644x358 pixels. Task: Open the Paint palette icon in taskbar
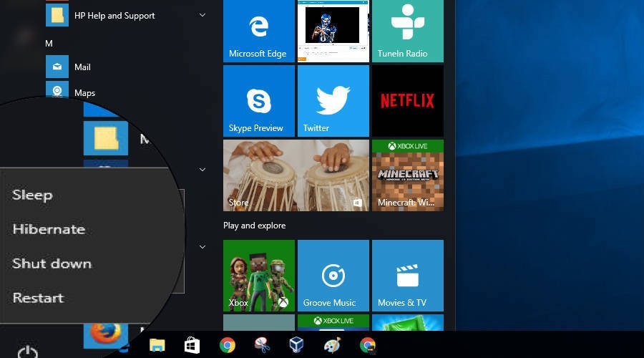click(x=333, y=345)
